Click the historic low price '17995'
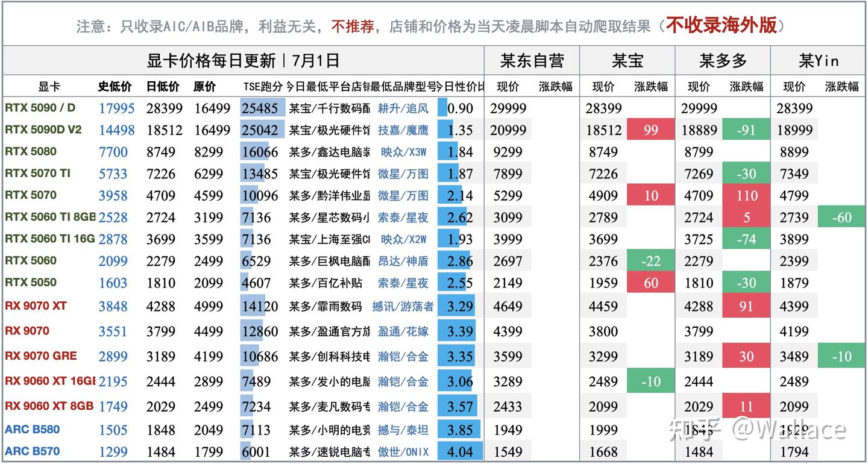Screen dimensions: 868x464 117,108
